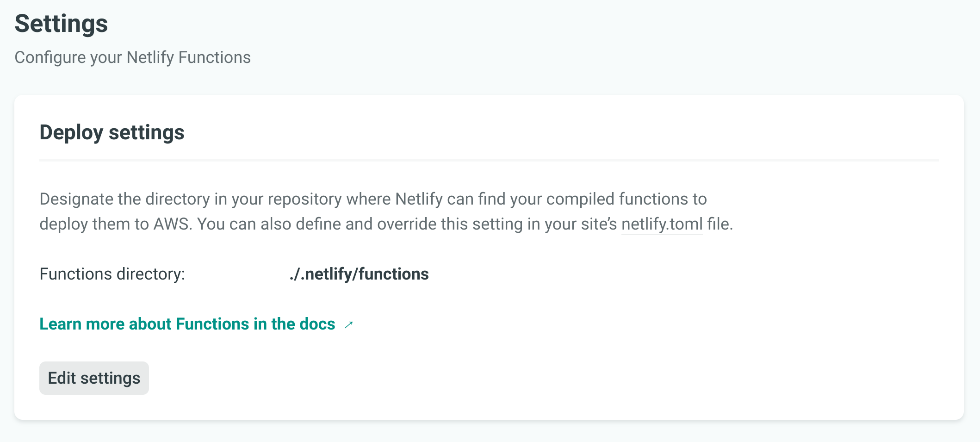980x442 pixels.
Task: Select the ./.netlify/functions path value
Action: pyautogui.click(x=359, y=274)
